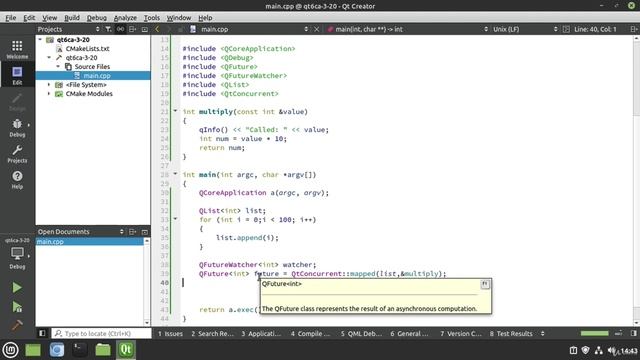The width and height of the screenshot is (640, 360).
Task: Close the Open Documents panel
Action: pyautogui.click(x=144, y=231)
